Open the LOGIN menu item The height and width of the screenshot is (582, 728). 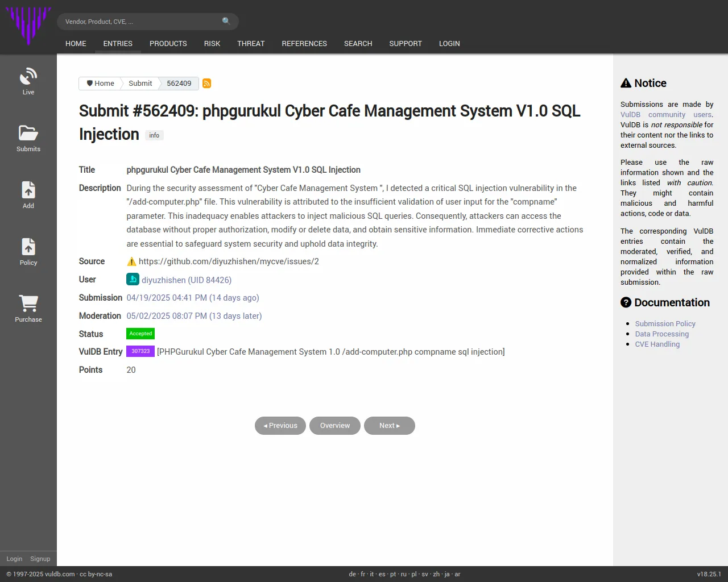(449, 44)
